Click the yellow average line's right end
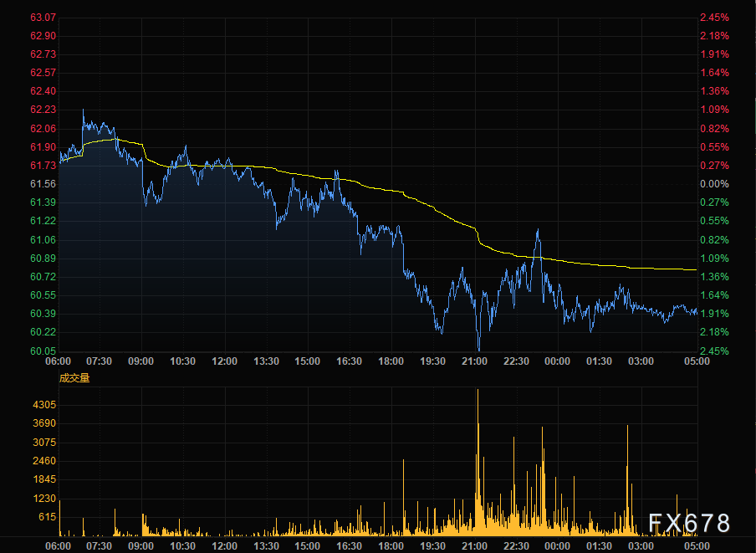This screenshot has width=756, height=553. click(x=695, y=269)
